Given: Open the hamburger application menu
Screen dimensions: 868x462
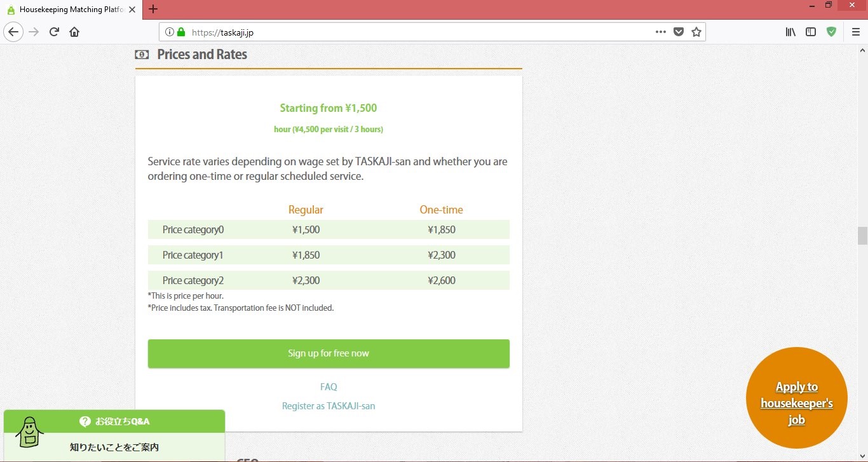Looking at the screenshot, I should click(855, 32).
